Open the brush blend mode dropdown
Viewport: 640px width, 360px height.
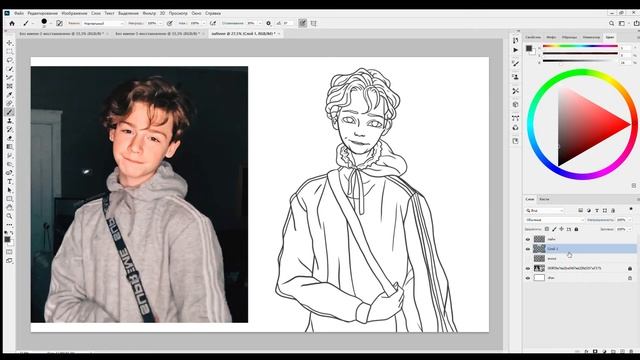click(x=103, y=23)
